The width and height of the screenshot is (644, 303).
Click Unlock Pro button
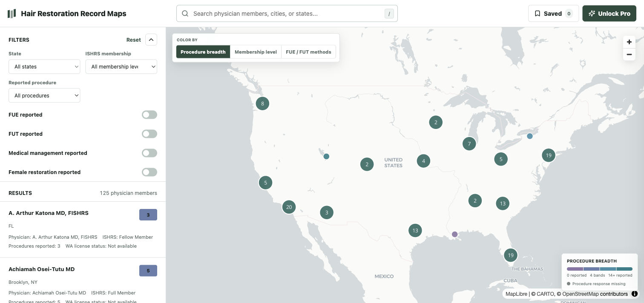(x=609, y=14)
